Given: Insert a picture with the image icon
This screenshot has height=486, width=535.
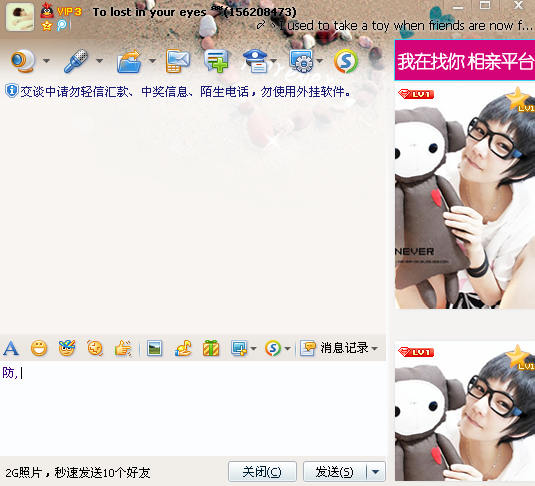Looking at the screenshot, I should click(x=154, y=348).
